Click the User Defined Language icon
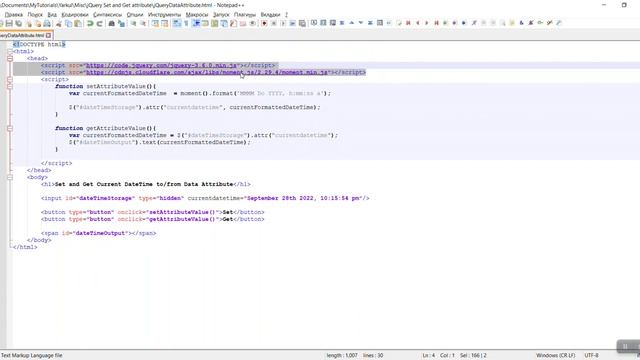The width and height of the screenshot is (640, 360). click(205, 23)
